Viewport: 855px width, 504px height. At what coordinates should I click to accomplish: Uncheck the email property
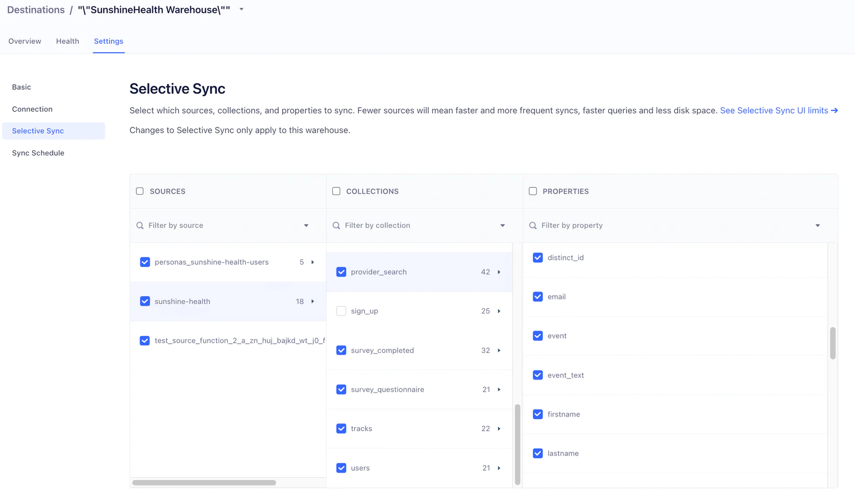pos(538,297)
